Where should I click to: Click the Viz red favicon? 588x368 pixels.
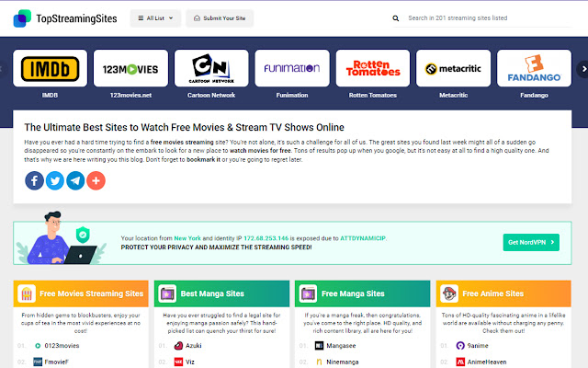click(x=178, y=362)
